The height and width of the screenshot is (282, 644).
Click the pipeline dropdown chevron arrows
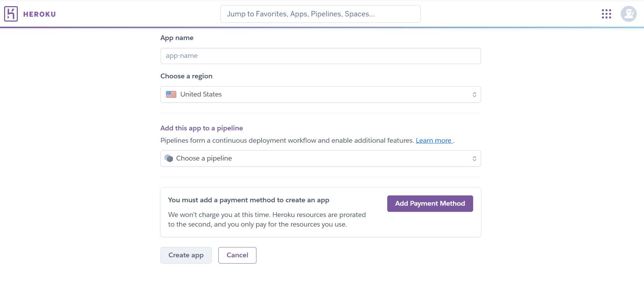474,158
